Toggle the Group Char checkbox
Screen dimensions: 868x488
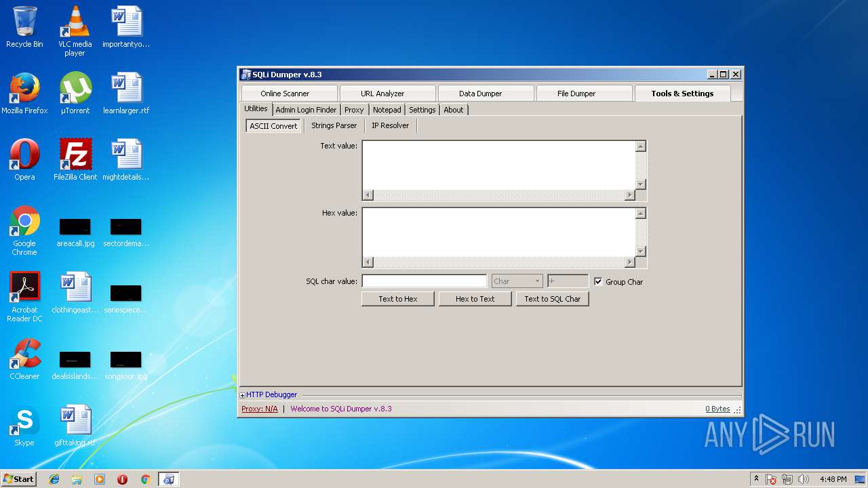click(598, 281)
